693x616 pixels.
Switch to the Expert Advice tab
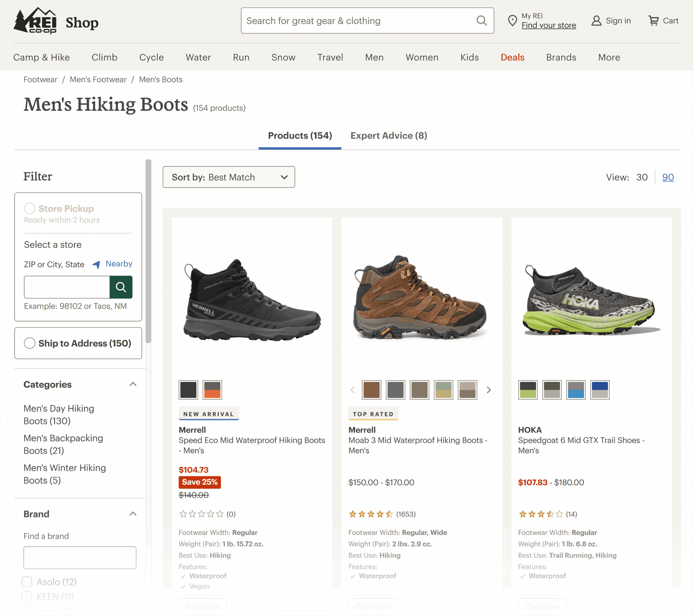click(x=388, y=135)
